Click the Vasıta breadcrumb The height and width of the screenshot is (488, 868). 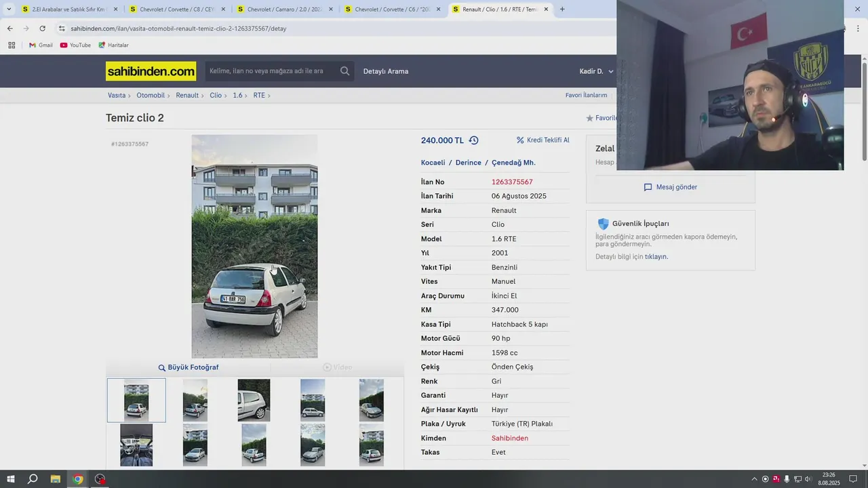pos(117,96)
